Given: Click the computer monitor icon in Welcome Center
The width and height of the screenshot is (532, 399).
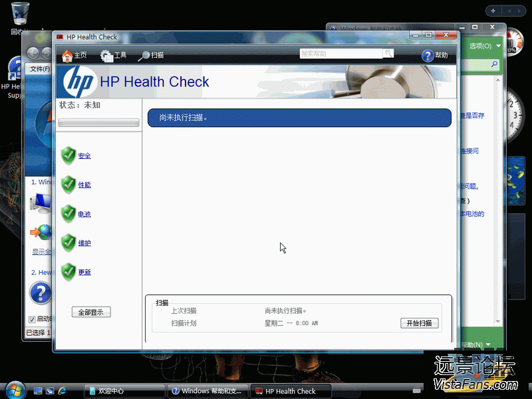Looking at the screenshot, I should click(x=41, y=203).
